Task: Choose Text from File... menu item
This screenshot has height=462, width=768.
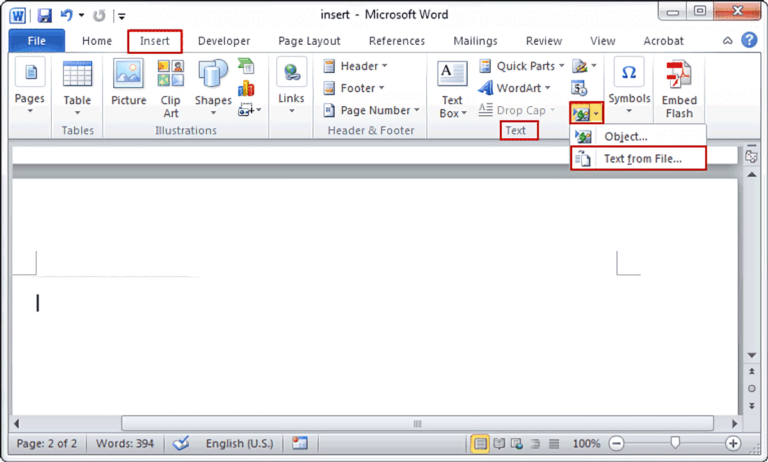Action: point(638,159)
